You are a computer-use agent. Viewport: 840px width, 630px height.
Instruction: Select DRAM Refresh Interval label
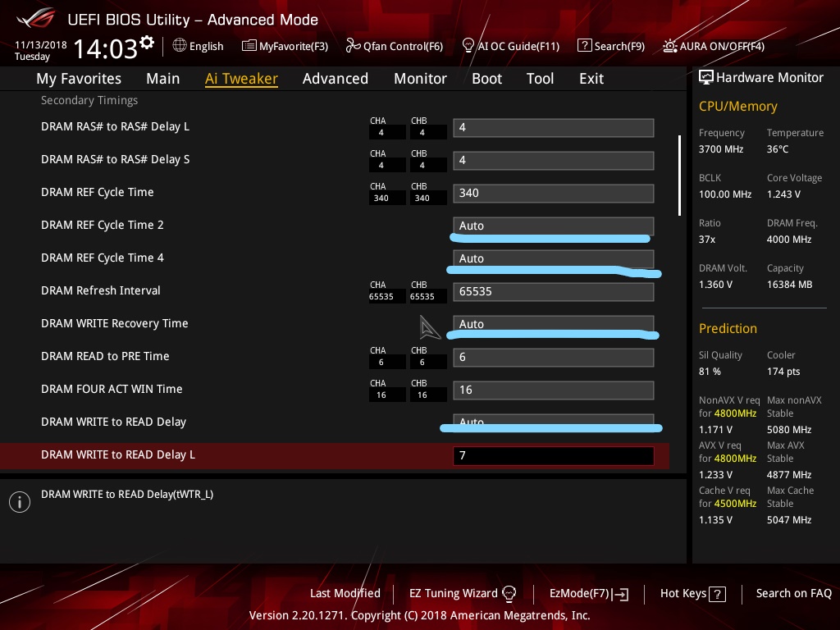[101, 290]
